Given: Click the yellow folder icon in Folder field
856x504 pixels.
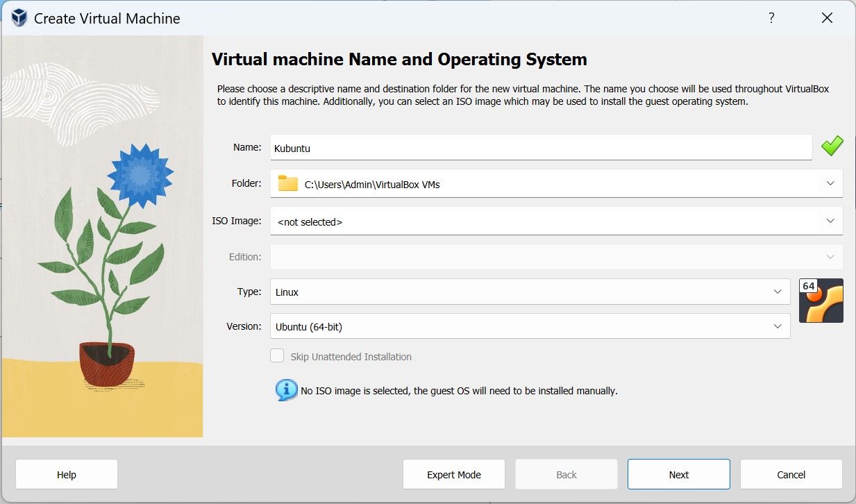Looking at the screenshot, I should coord(287,184).
